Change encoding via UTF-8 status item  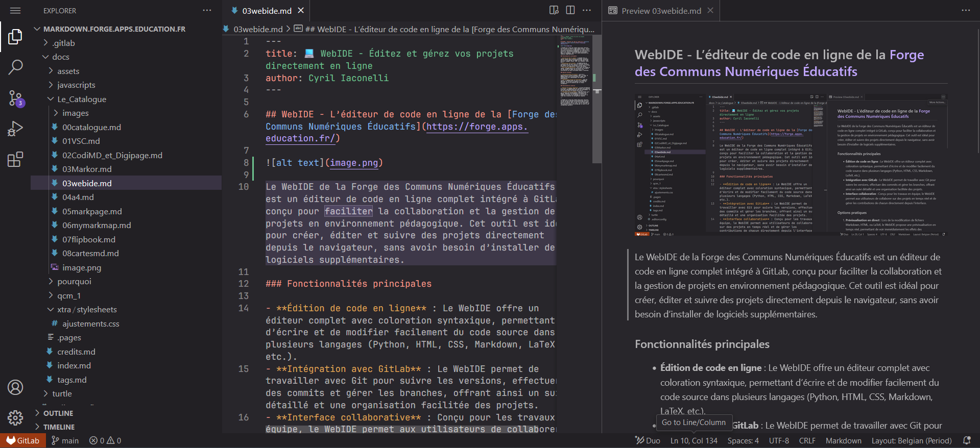click(779, 440)
